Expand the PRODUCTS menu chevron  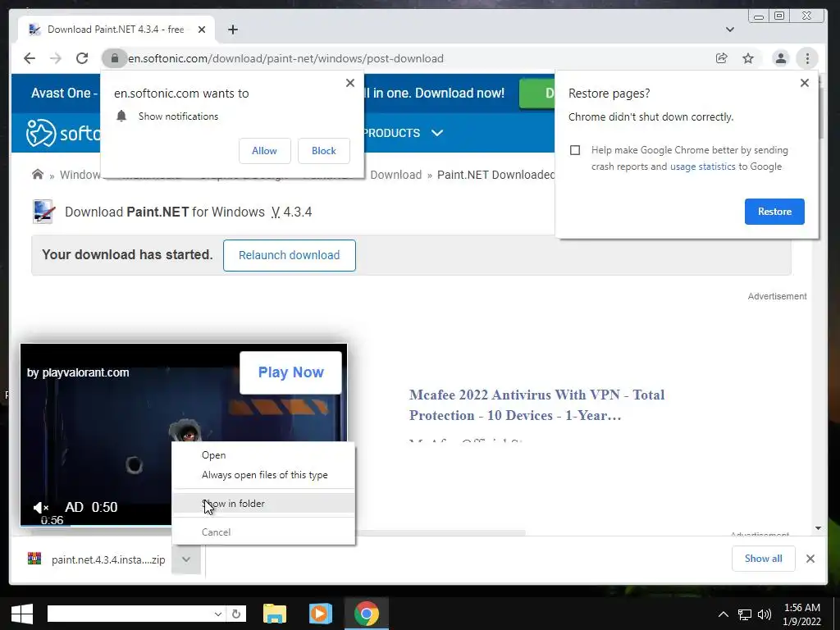[x=437, y=133]
